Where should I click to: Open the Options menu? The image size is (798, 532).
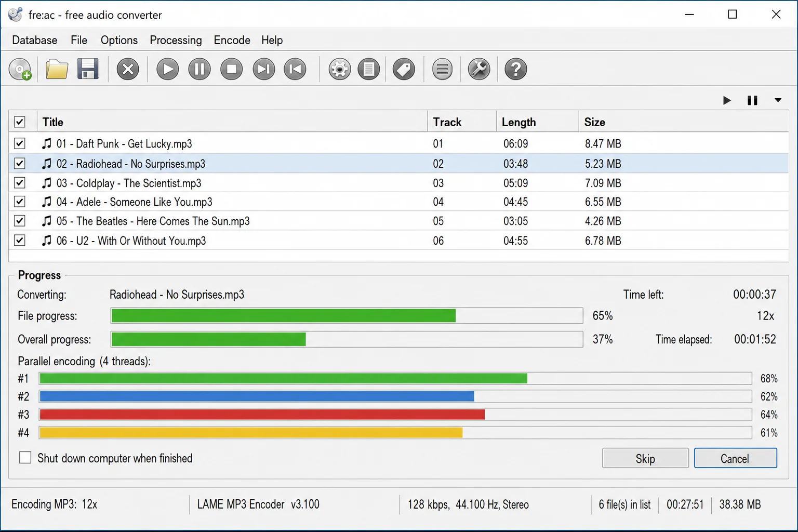pyautogui.click(x=119, y=40)
